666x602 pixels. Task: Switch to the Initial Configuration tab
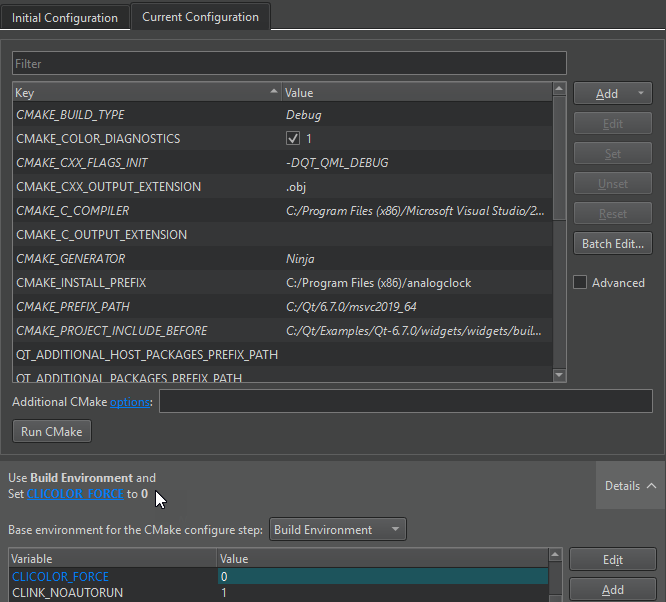click(65, 17)
